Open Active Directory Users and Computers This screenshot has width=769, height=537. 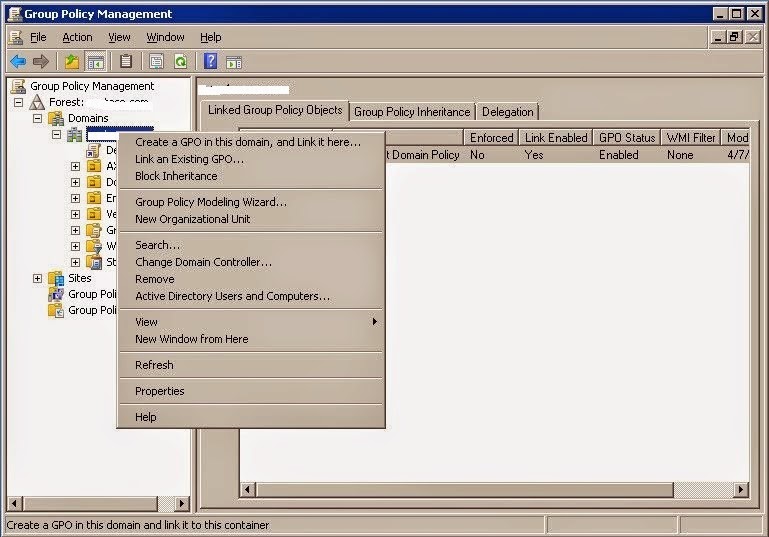(251, 296)
